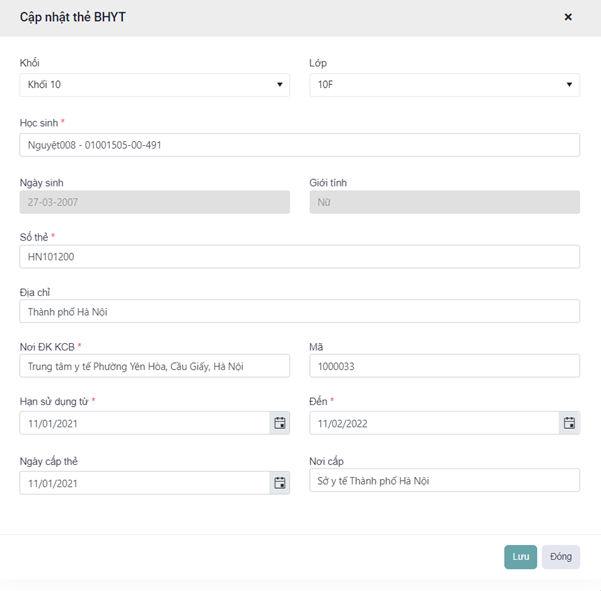
Task: Click the disabled Ngày sinh field
Action: [x=155, y=202]
